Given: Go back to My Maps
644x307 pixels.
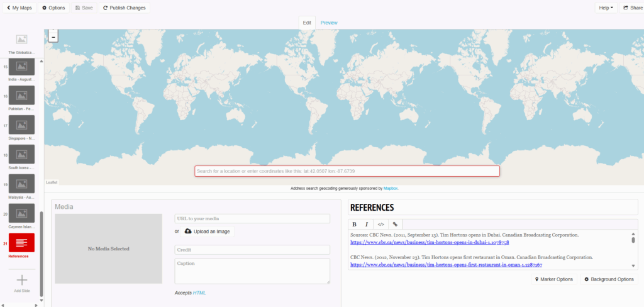Looking at the screenshot, I should click(x=18, y=8).
